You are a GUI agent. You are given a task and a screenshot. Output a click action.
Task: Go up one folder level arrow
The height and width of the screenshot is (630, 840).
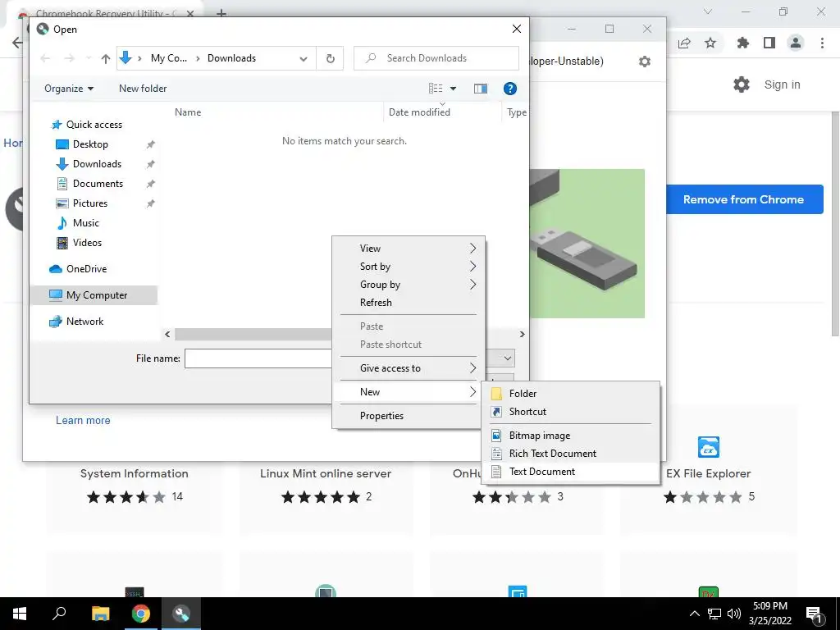tap(106, 58)
